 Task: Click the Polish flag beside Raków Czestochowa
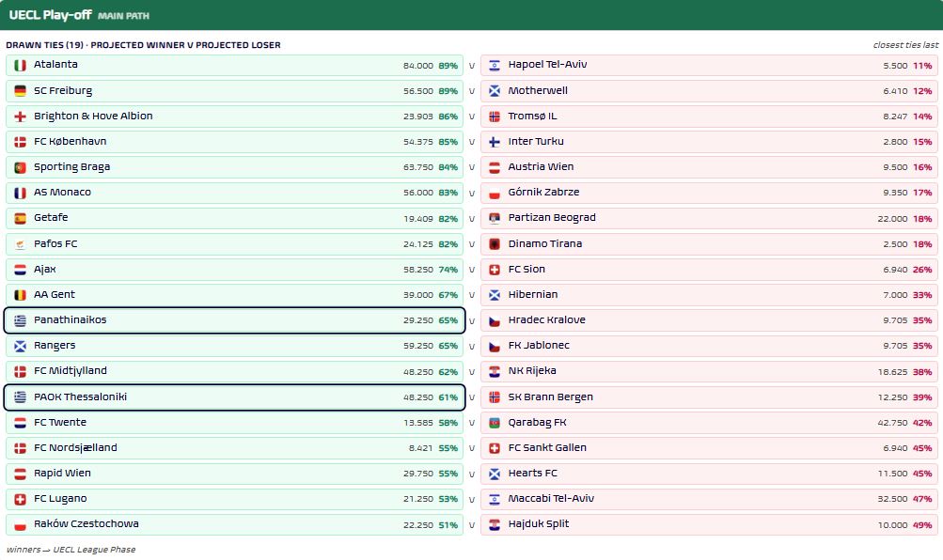(x=20, y=524)
